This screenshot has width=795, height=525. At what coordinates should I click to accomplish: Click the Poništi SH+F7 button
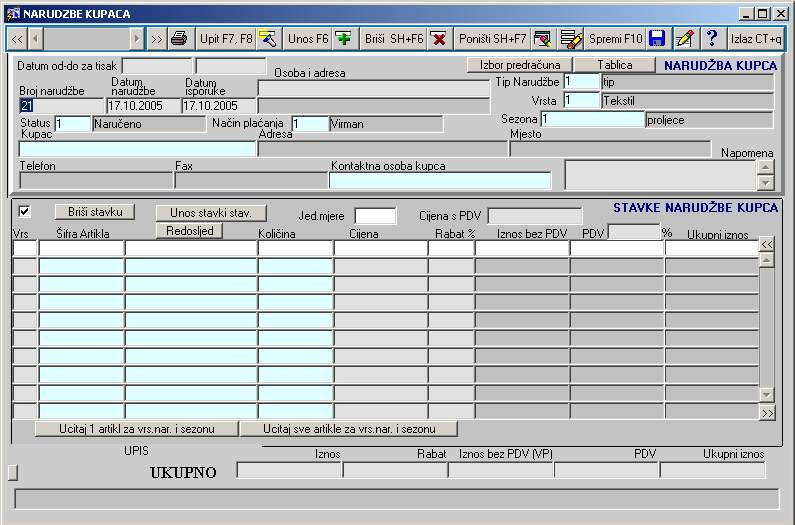tap(492, 39)
